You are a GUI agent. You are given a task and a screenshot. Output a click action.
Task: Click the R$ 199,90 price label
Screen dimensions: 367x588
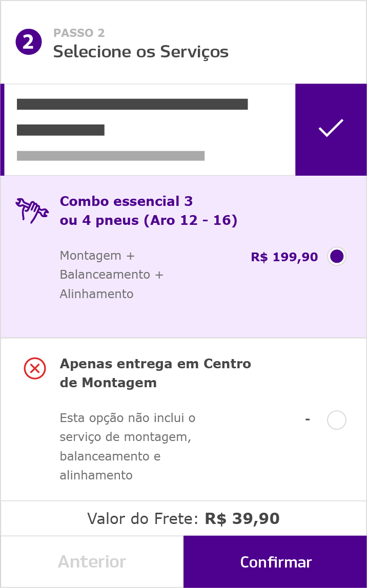point(284,257)
